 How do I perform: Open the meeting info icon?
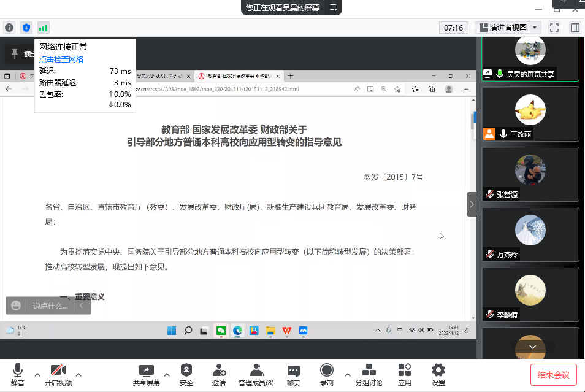click(x=9, y=28)
